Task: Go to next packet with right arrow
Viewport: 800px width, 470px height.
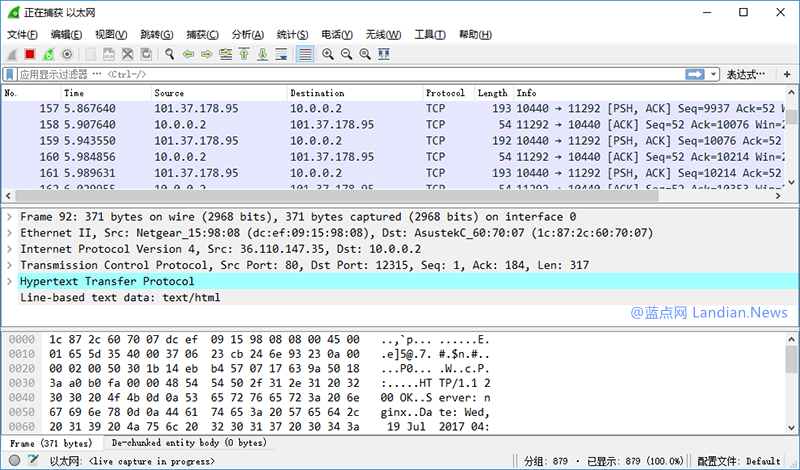Action: tap(207, 54)
